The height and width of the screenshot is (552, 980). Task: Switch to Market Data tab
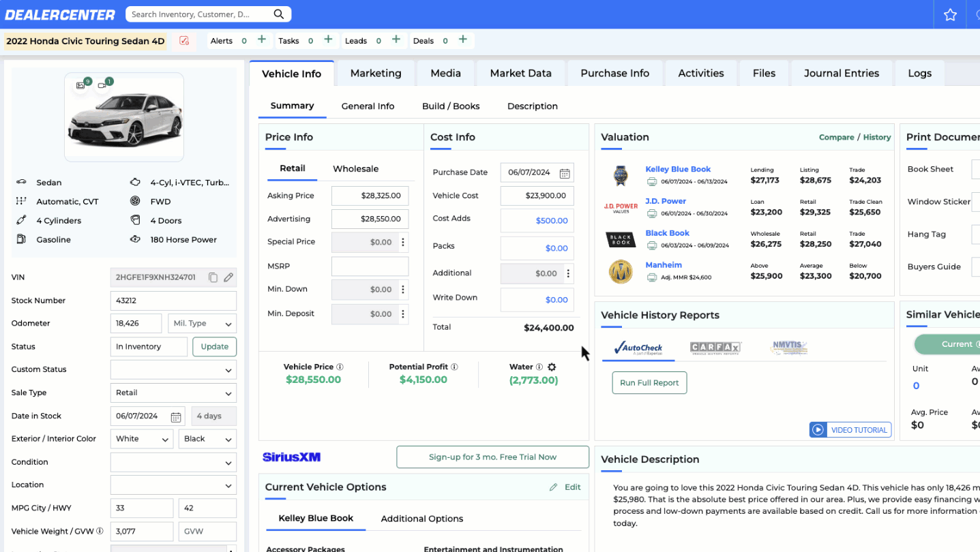(x=520, y=73)
